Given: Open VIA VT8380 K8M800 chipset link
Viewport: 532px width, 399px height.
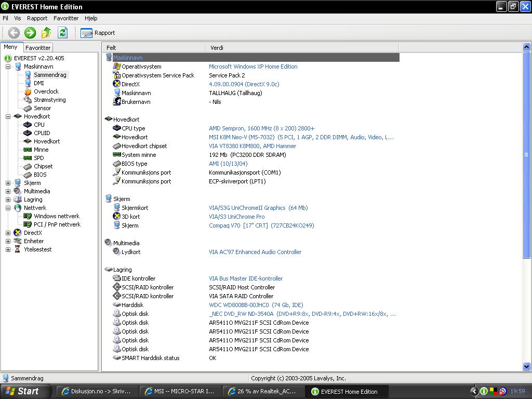Looking at the screenshot, I should pos(252,146).
